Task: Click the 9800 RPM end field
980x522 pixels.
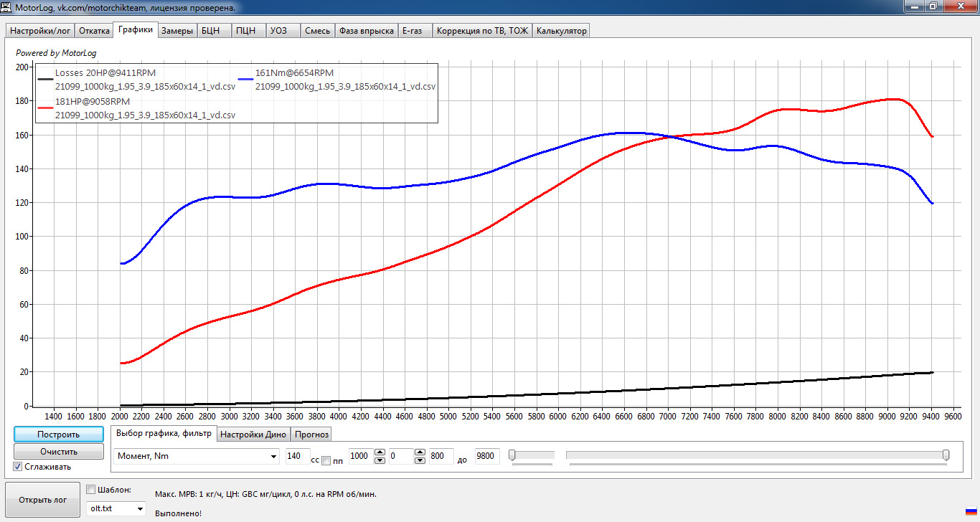Action: 487,456
